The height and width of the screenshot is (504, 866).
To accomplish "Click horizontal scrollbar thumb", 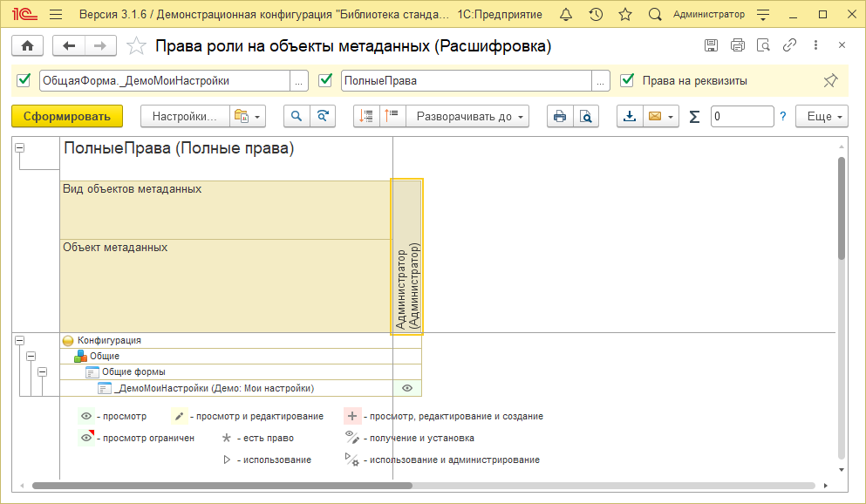I will [222, 486].
